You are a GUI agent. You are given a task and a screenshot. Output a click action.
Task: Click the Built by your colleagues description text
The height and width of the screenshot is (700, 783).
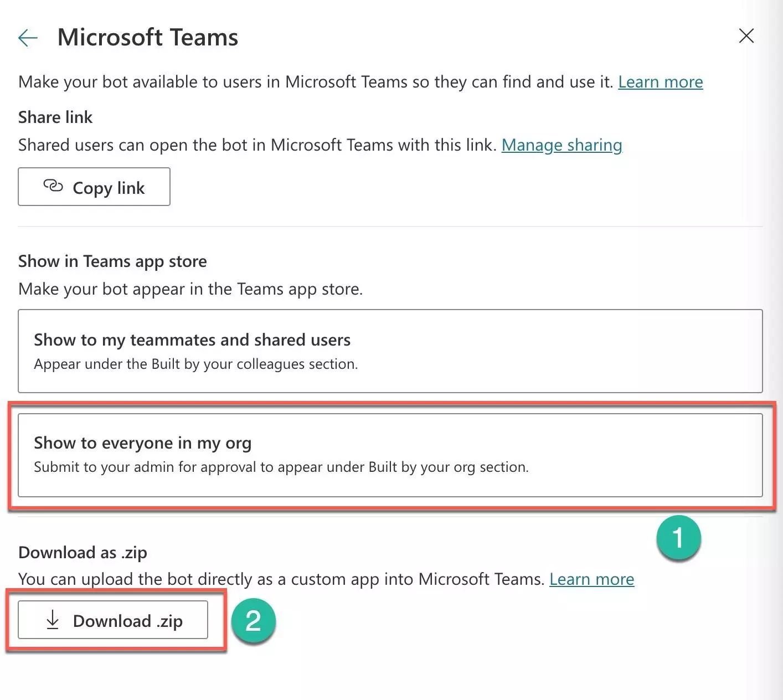[x=195, y=364]
